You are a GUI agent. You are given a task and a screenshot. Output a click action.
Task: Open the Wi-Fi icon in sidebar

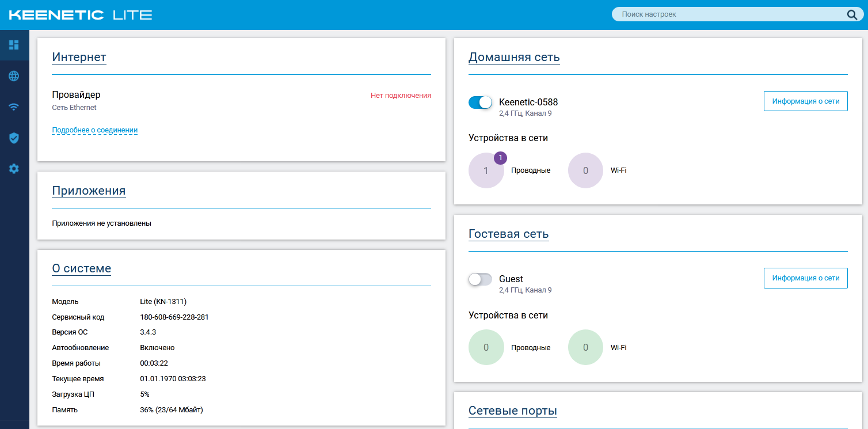[x=14, y=107]
